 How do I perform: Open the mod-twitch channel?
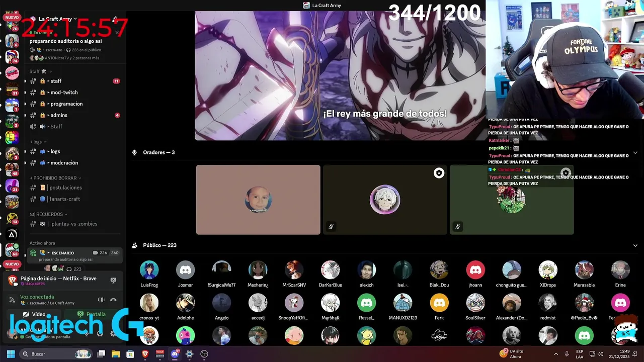coord(74,93)
